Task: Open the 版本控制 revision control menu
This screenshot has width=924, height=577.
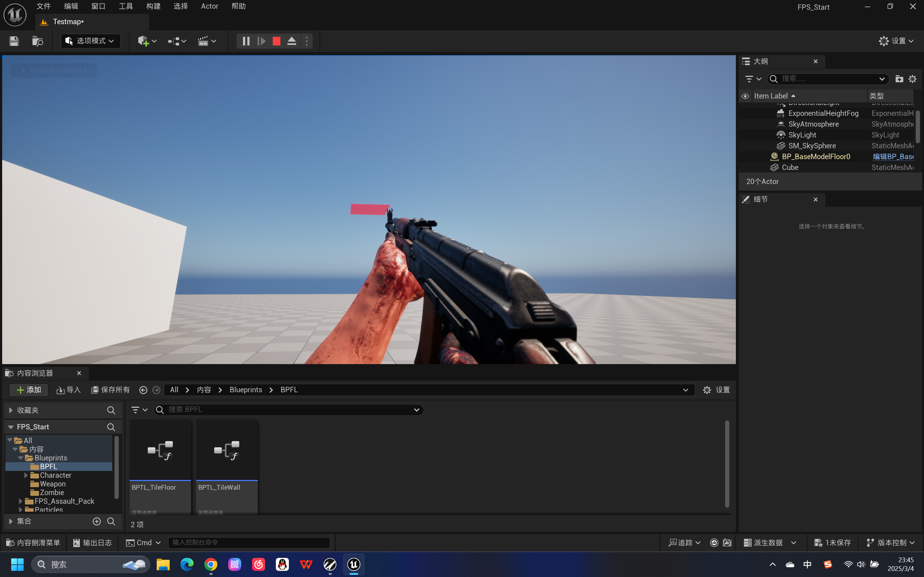Action: coord(890,543)
